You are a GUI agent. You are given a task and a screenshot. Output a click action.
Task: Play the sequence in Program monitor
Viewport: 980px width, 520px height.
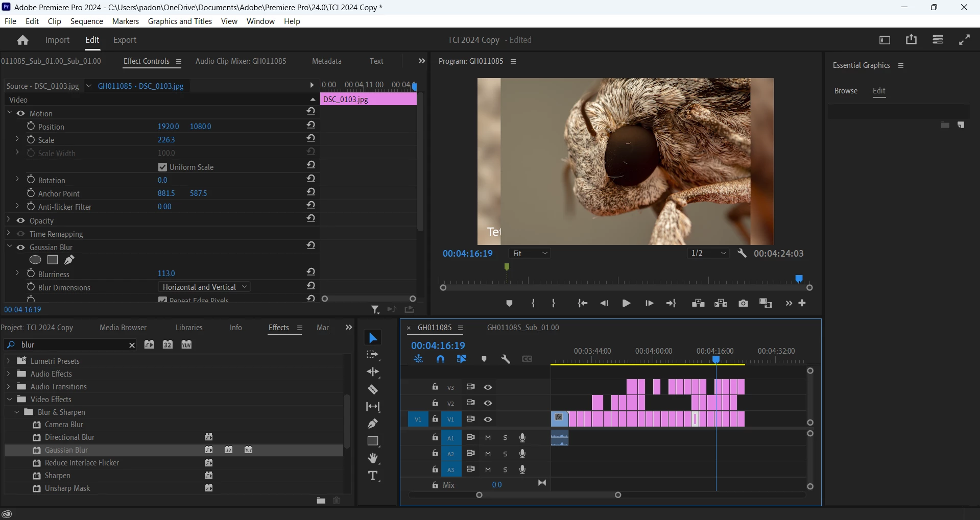626,304
